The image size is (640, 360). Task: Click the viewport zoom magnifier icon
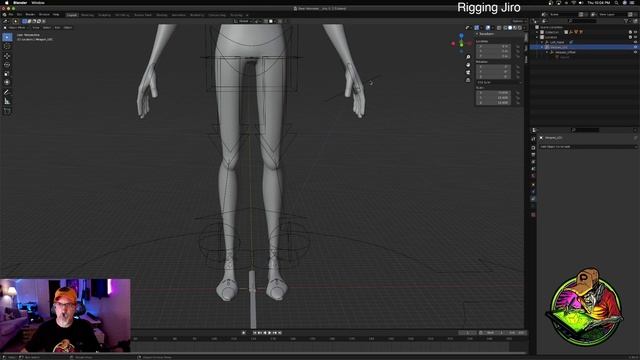point(468,57)
